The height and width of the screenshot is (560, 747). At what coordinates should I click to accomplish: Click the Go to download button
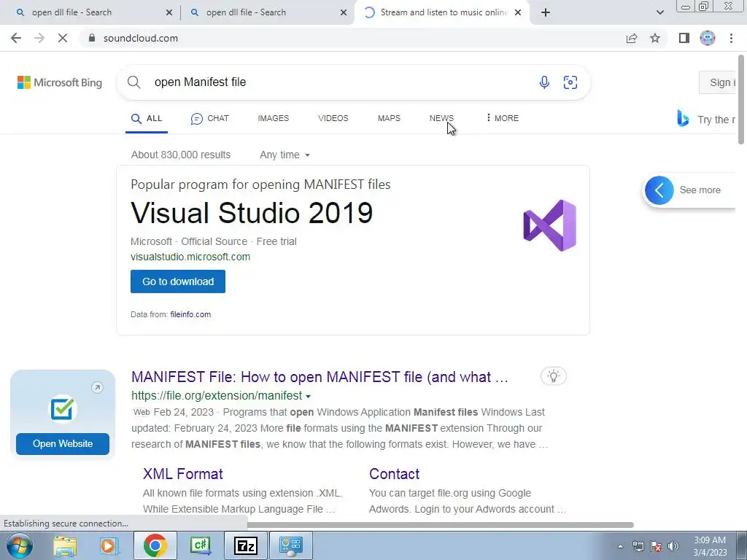[178, 281]
